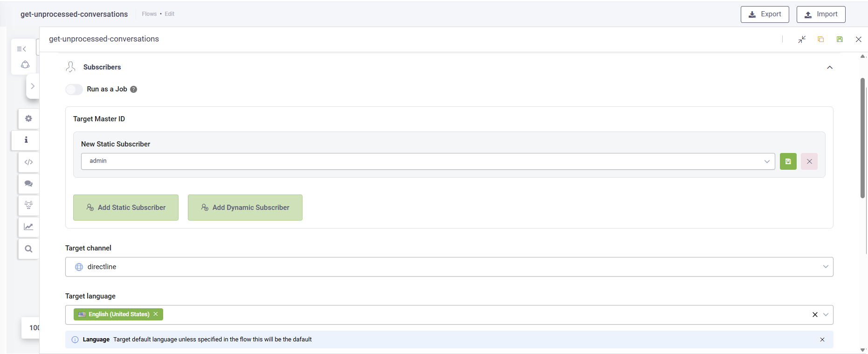
Task: Click the Target language label
Action: pos(90,296)
